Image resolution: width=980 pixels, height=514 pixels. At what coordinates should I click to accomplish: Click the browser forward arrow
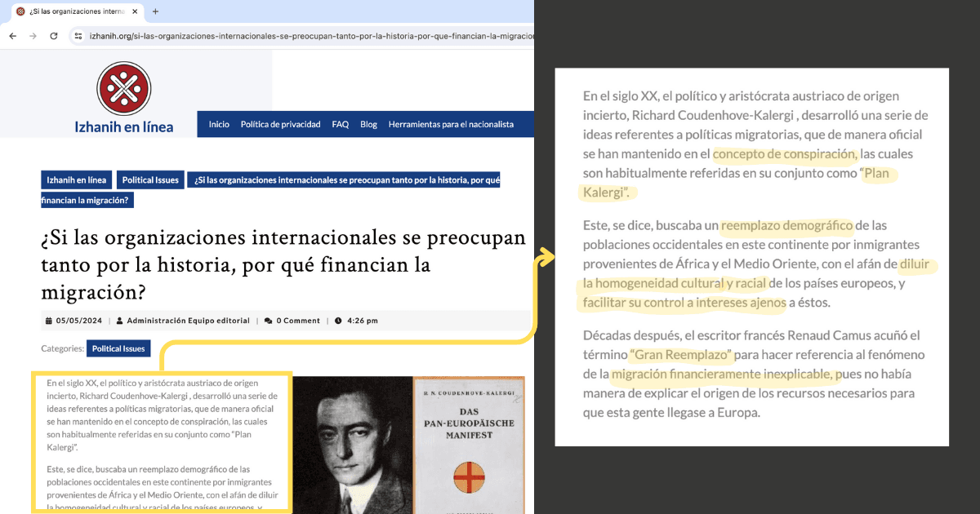pos(33,36)
